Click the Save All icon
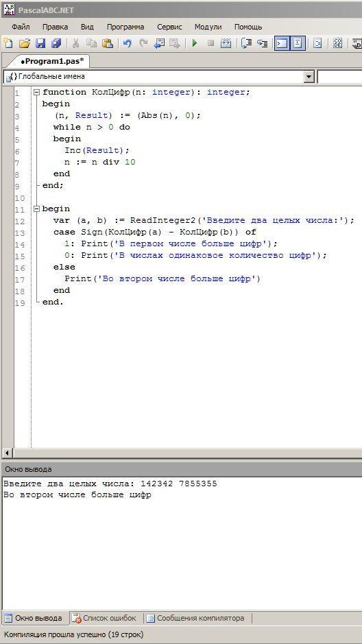Screen dimensions: 362x644 point(56,43)
